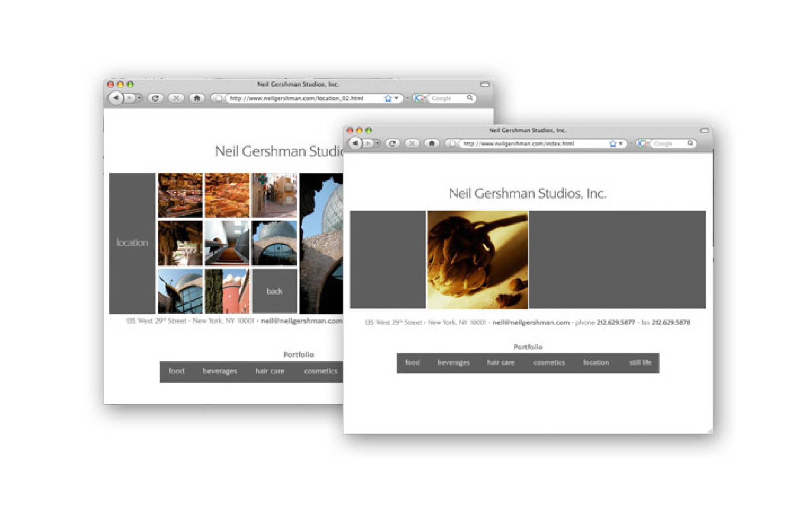812x508 pixels.
Task: Click the yellow minimize button of the rear window
Action: click(x=120, y=85)
